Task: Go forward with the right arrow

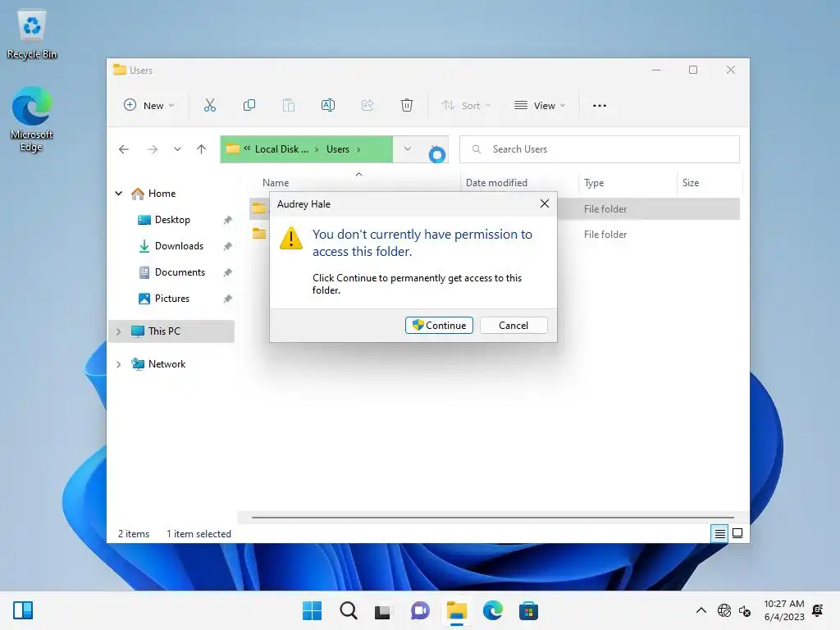Action: pyautogui.click(x=152, y=149)
